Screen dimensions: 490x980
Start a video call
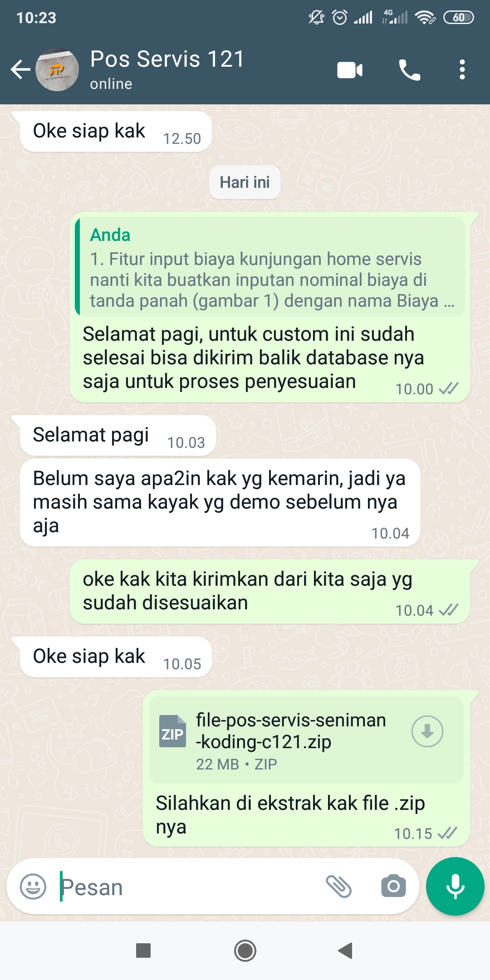click(x=350, y=70)
